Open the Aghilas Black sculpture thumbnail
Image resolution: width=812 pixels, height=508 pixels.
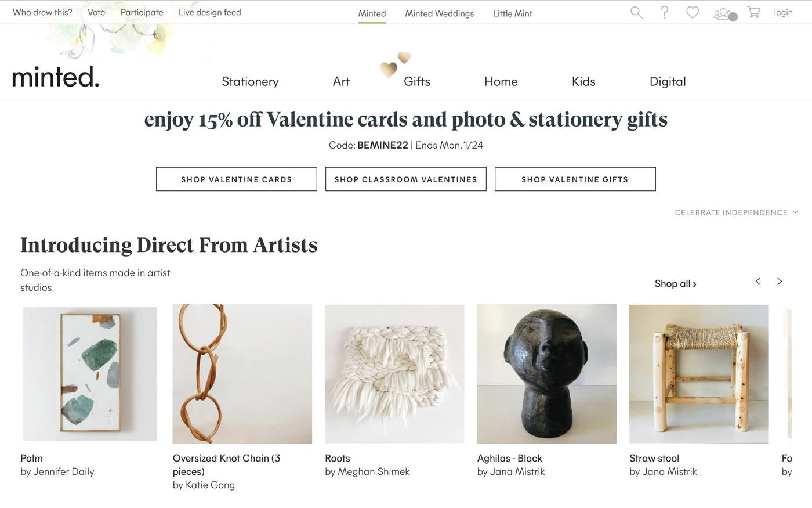(x=546, y=374)
